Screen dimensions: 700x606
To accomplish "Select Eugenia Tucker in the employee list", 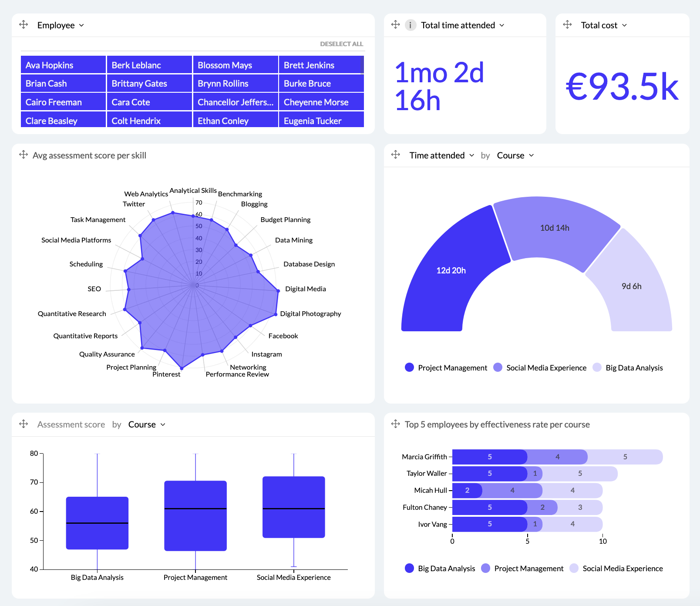I will coord(321,120).
